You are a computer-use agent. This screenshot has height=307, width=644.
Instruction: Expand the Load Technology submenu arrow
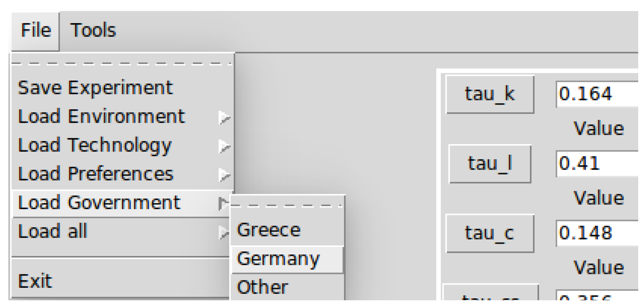[224, 146]
